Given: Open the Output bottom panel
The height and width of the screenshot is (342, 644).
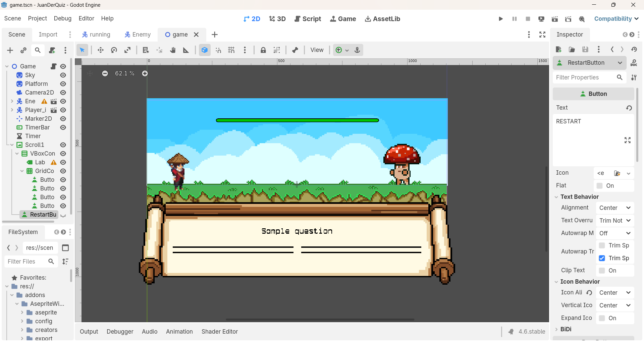Looking at the screenshot, I should click(89, 332).
